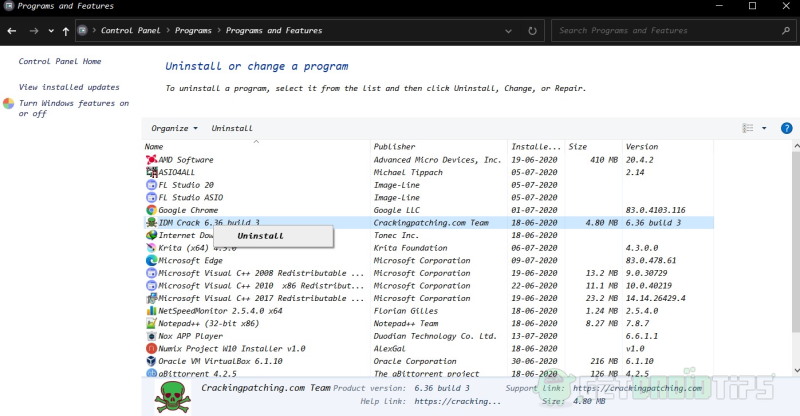800x416 pixels.
Task: Select version 83.0.4103.116 cell
Action: (x=656, y=210)
